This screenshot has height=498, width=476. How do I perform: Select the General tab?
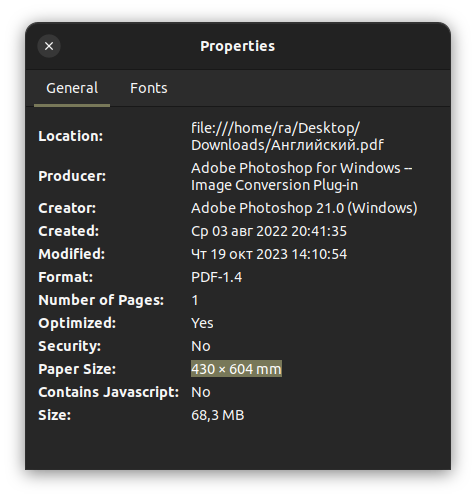tap(72, 88)
